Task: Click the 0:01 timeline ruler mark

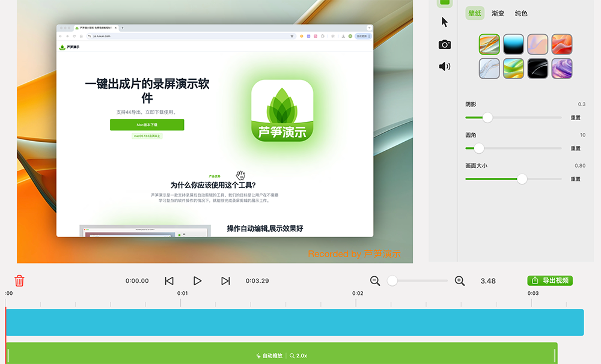Action: click(x=183, y=294)
